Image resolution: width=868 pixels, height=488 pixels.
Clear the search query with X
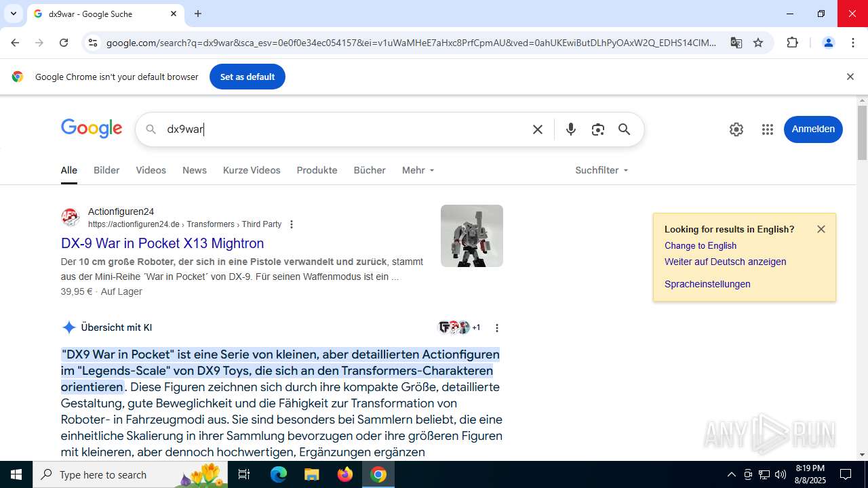[538, 129]
